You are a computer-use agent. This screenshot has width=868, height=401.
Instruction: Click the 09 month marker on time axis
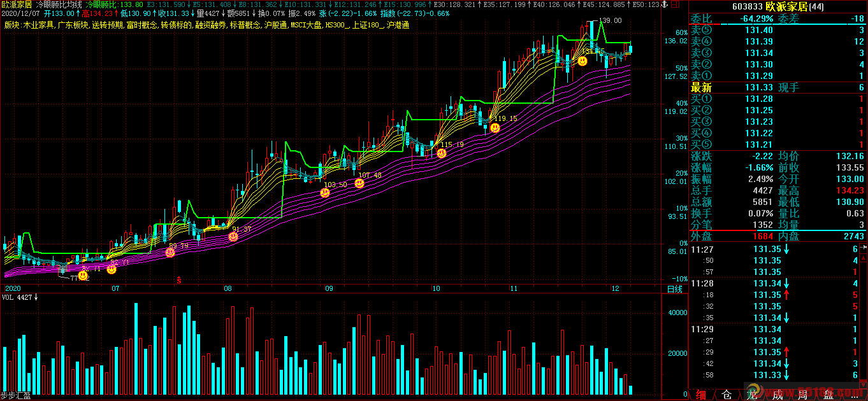point(328,288)
